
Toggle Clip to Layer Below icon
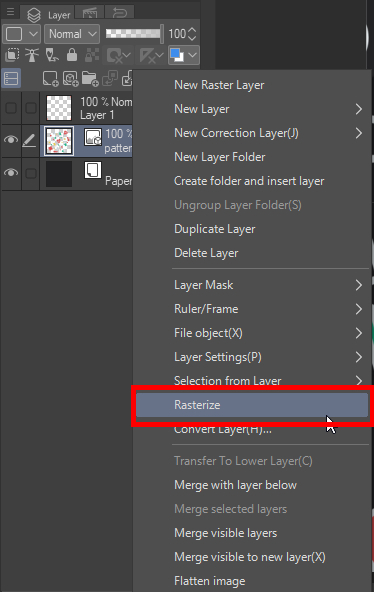(x=12, y=55)
